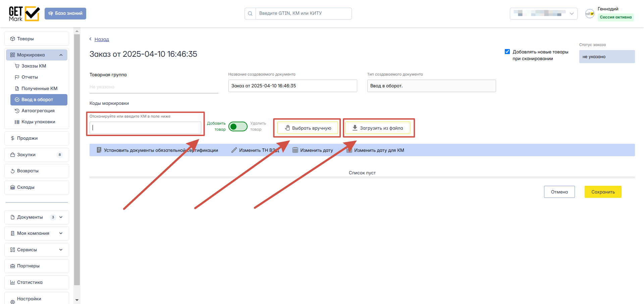Viewport: 644px width, 304px height.
Task: Click Загрузить из файла button
Action: 378,128
